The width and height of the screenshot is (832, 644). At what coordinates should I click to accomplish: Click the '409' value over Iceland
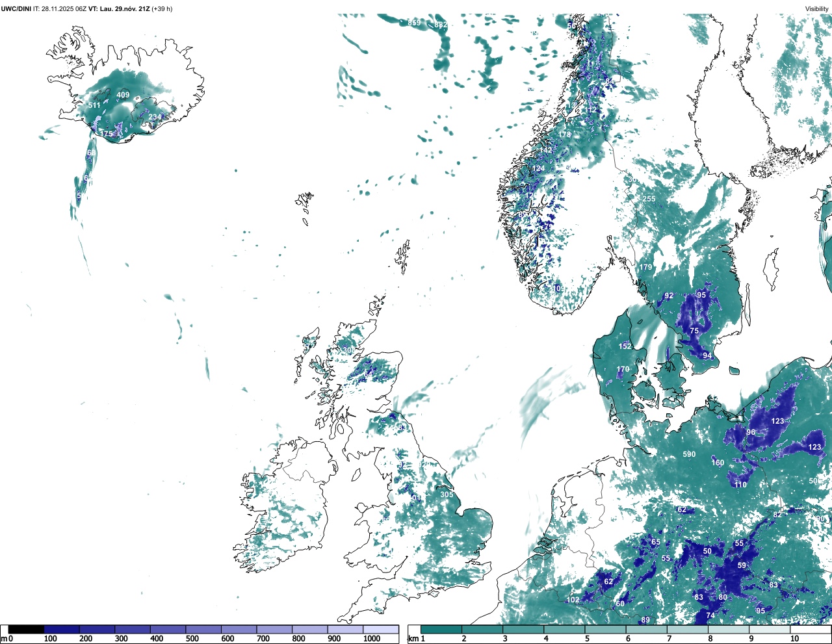tap(123, 95)
